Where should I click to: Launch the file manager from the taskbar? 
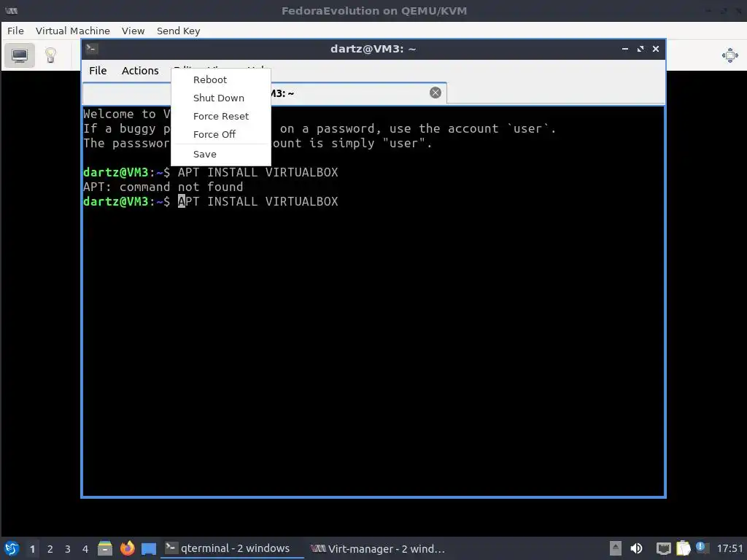(x=105, y=548)
